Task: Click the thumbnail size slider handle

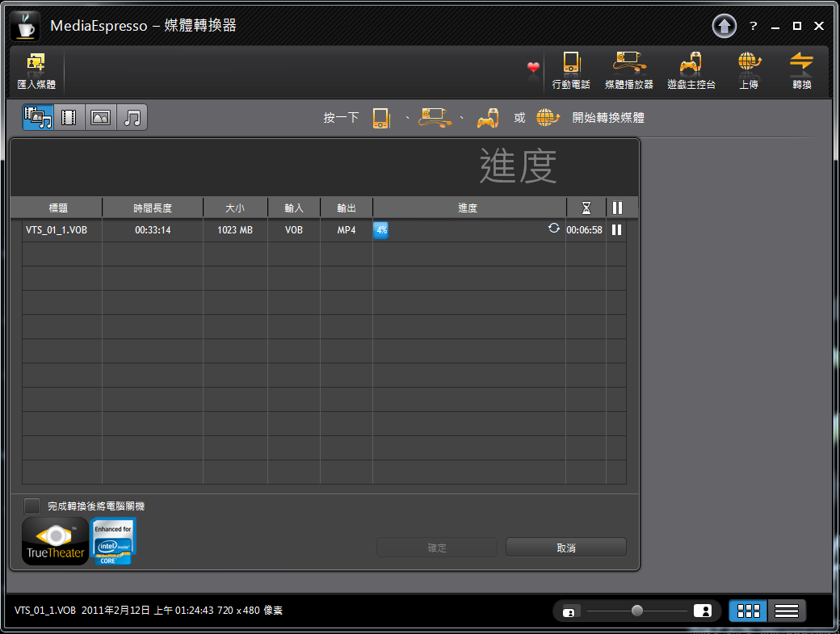Action: (637, 611)
